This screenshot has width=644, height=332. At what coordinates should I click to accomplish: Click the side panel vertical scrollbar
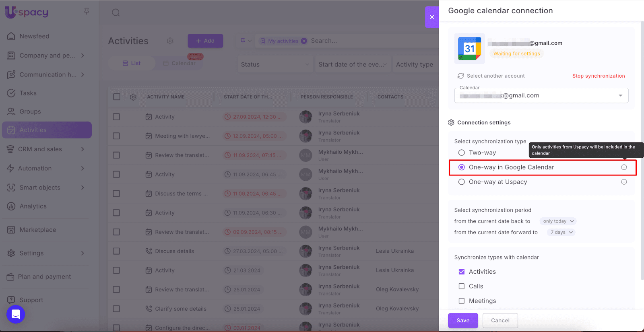point(642,149)
